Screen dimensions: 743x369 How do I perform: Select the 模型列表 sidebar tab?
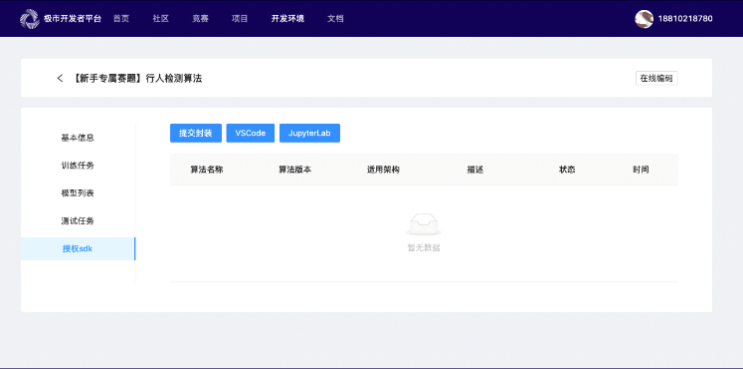pos(78,193)
